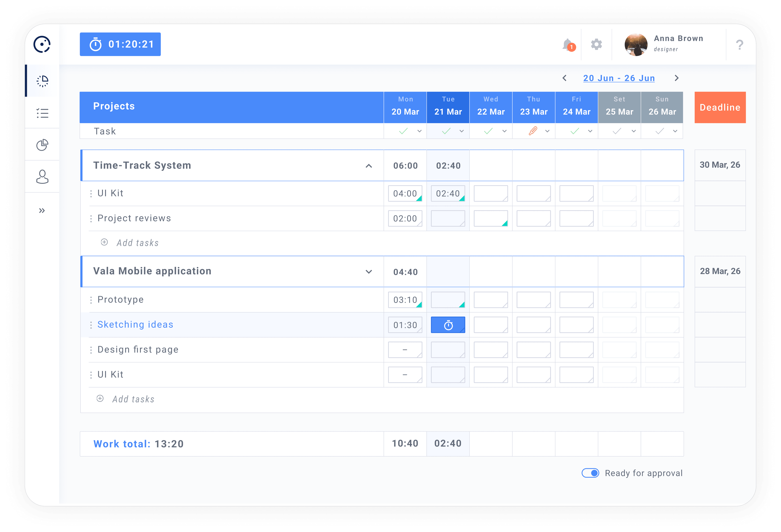The height and width of the screenshot is (532, 781).
Task: Open the user profile sidebar icon
Action: (x=42, y=177)
